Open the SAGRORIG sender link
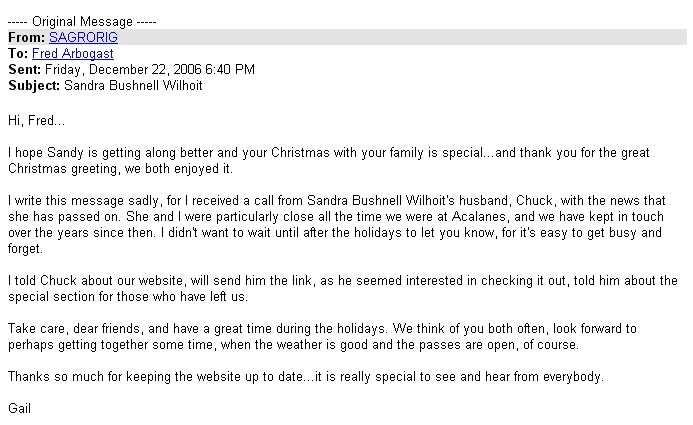 point(83,38)
